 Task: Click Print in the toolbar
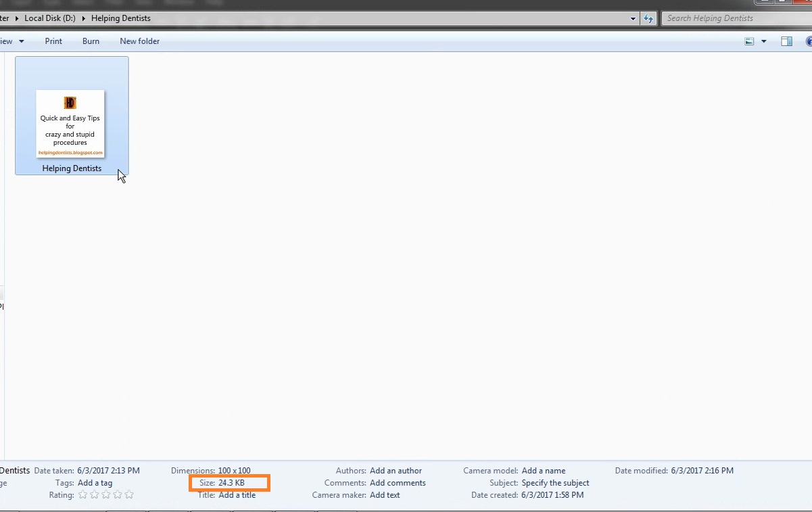coord(53,41)
